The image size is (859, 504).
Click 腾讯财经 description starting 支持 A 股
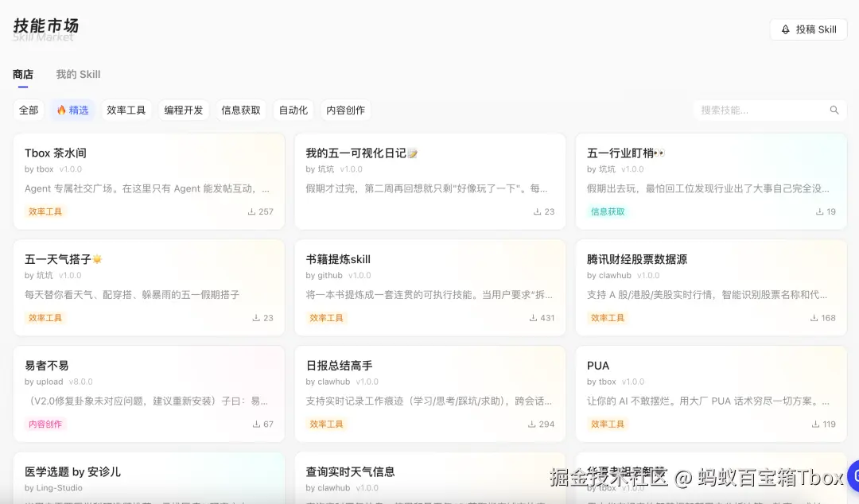(x=707, y=295)
